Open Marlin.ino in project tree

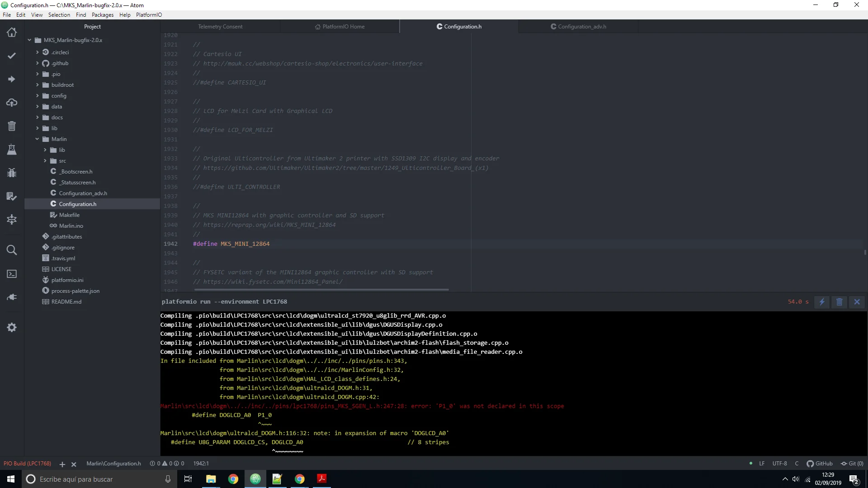pyautogui.click(x=71, y=226)
